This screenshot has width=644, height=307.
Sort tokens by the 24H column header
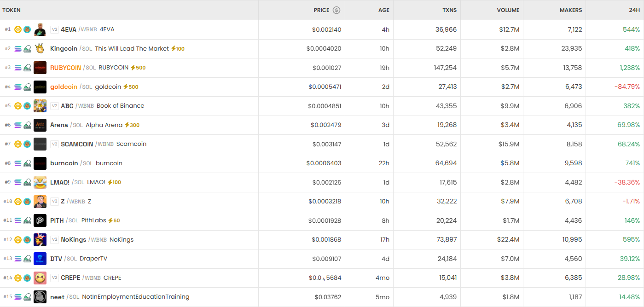coord(635,10)
